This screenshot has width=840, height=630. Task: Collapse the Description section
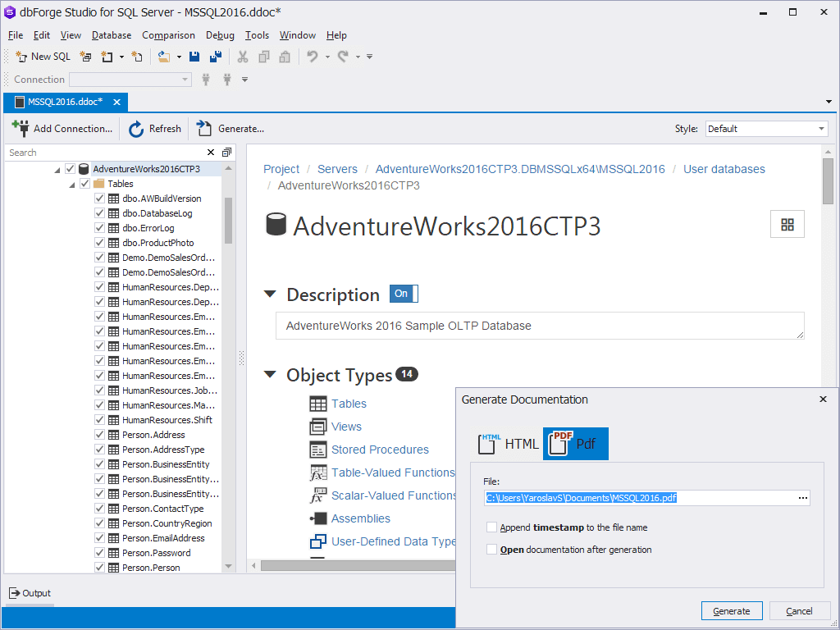pos(271,294)
